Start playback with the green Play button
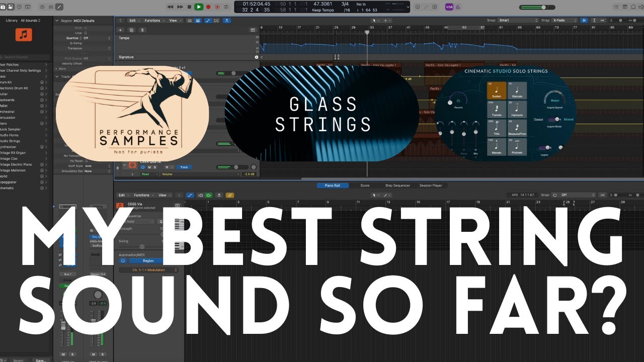Image resolution: width=644 pixels, height=362 pixels. (x=199, y=7)
